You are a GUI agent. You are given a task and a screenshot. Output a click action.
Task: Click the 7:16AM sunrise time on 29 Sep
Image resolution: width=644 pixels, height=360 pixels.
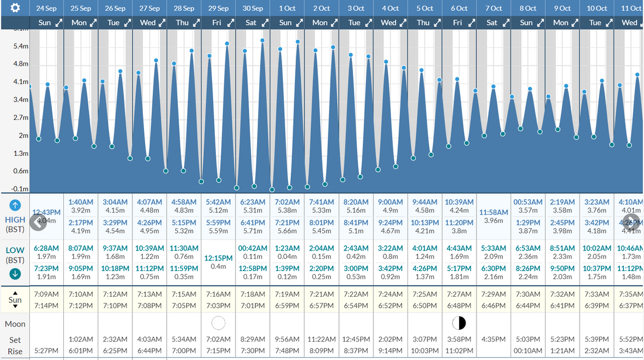point(218,294)
